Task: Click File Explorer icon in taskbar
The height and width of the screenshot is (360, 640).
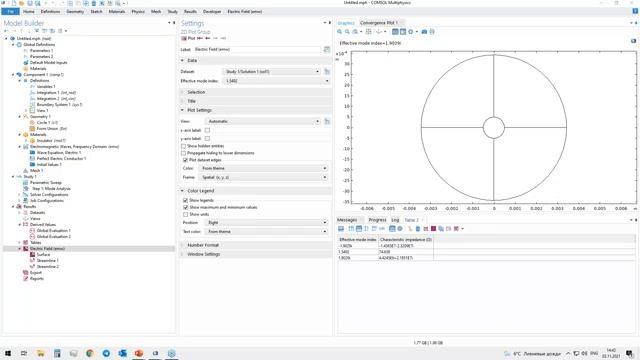Action: pyautogui.click(x=41, y=353)
